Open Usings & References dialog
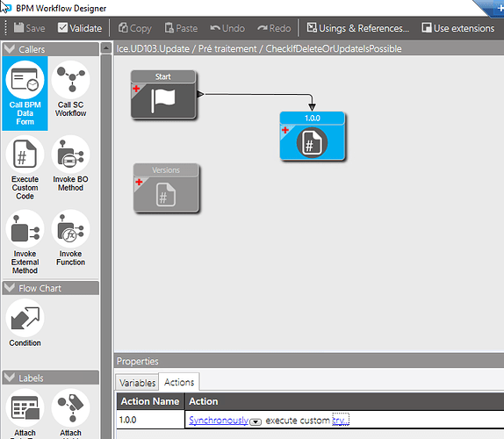This screenshot has width=504, height=439. (358, 28)
